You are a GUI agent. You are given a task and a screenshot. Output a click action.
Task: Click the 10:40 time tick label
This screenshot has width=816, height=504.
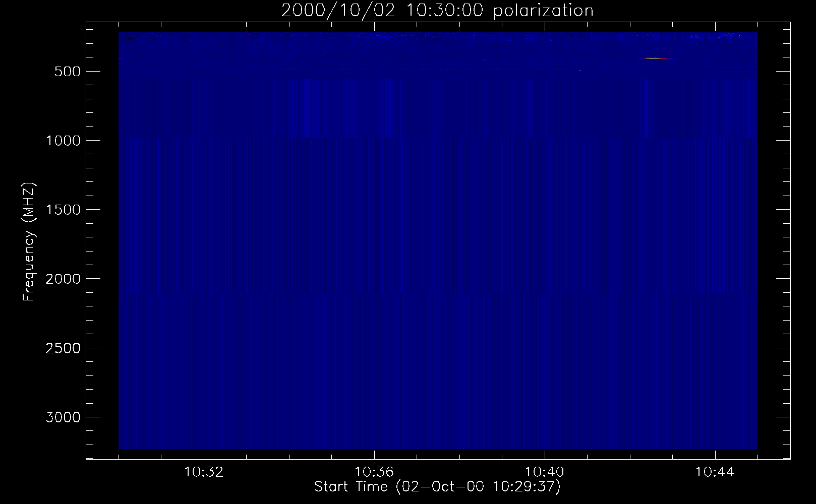(x=545, y=472)
